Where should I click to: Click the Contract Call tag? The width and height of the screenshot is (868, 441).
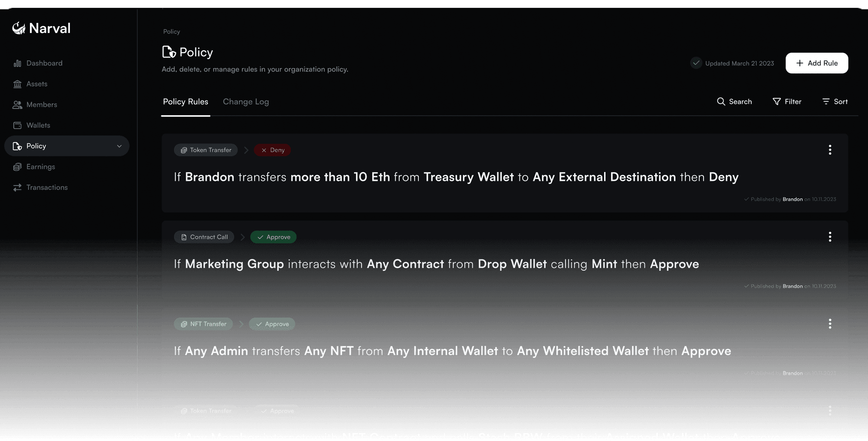click(204, 237)
